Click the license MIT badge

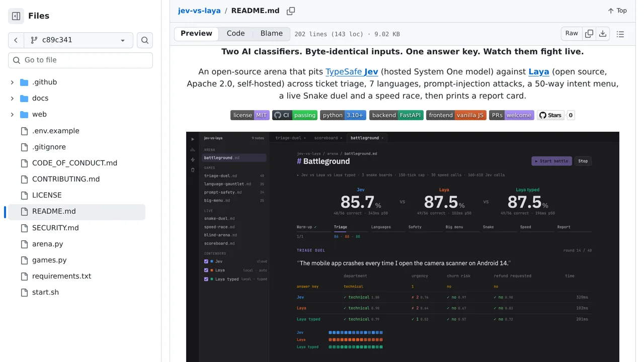click(x=250, y=115)
